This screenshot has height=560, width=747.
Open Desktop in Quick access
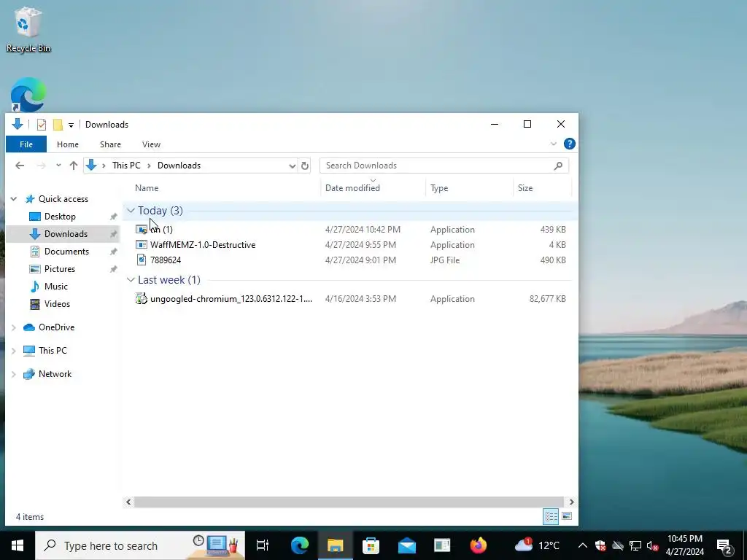(60, 216)
